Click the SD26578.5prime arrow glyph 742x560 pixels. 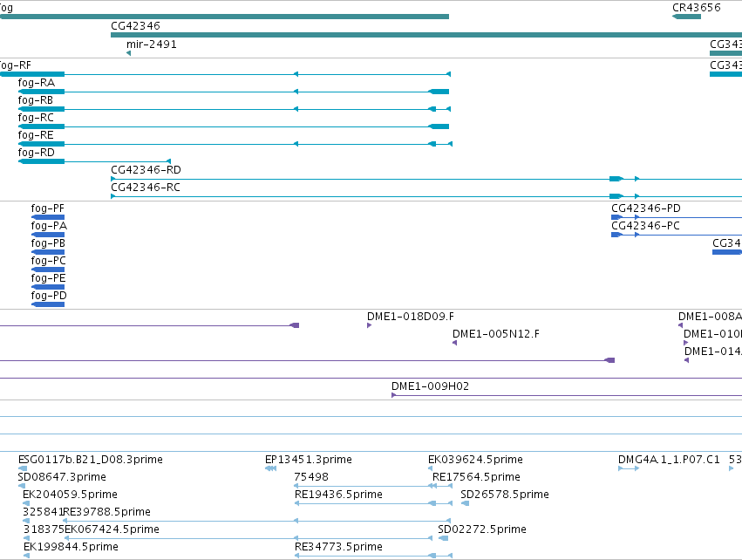[466, 503]
